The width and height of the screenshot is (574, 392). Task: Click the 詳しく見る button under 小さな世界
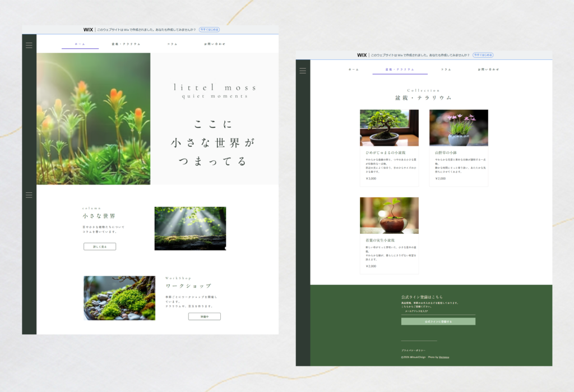tap(100, 246)
